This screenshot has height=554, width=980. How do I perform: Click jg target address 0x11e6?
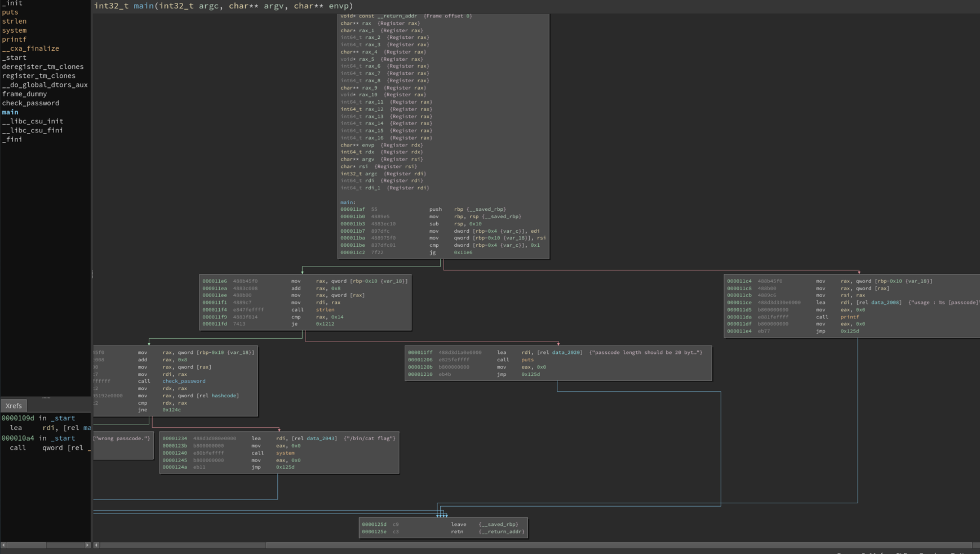463,252
